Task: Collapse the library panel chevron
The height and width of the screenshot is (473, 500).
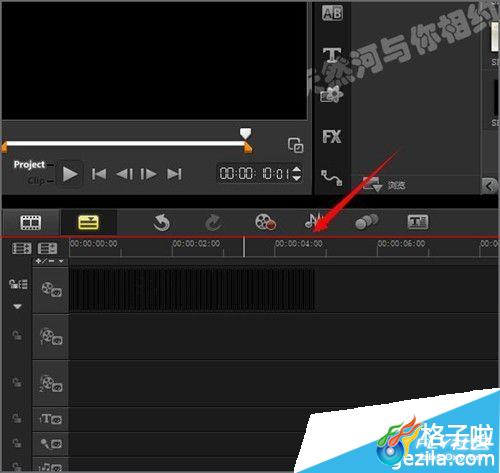Action: coord(489,186)
